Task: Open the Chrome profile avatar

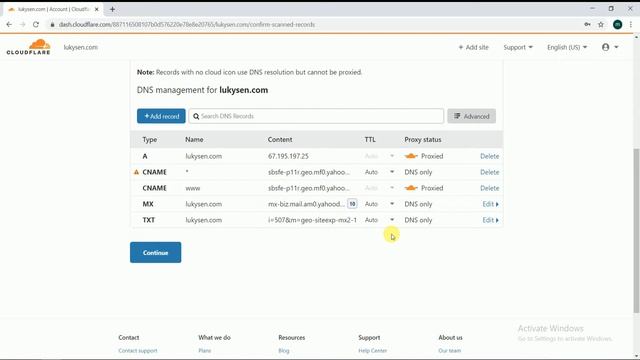Action: click(618, 24)
